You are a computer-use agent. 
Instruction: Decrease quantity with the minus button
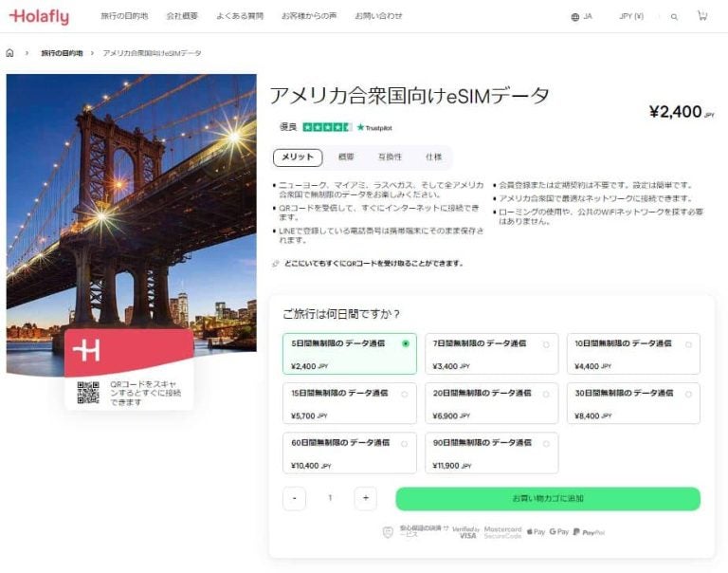[x=295, y=498]
